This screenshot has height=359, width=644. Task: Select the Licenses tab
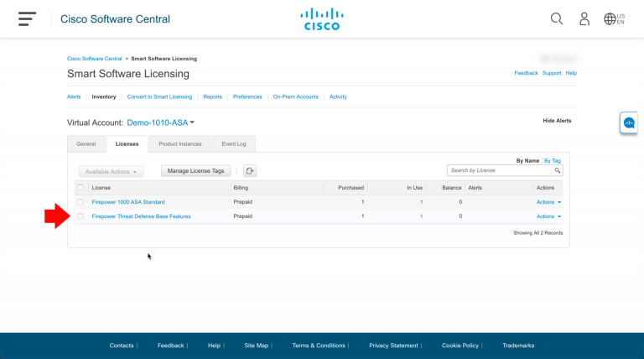pos(127,143)
